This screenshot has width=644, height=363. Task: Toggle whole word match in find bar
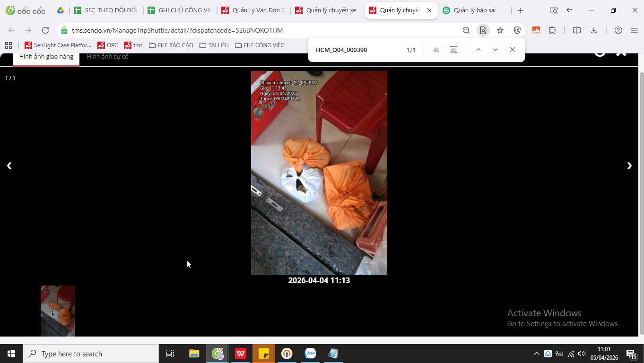(453, 50)
